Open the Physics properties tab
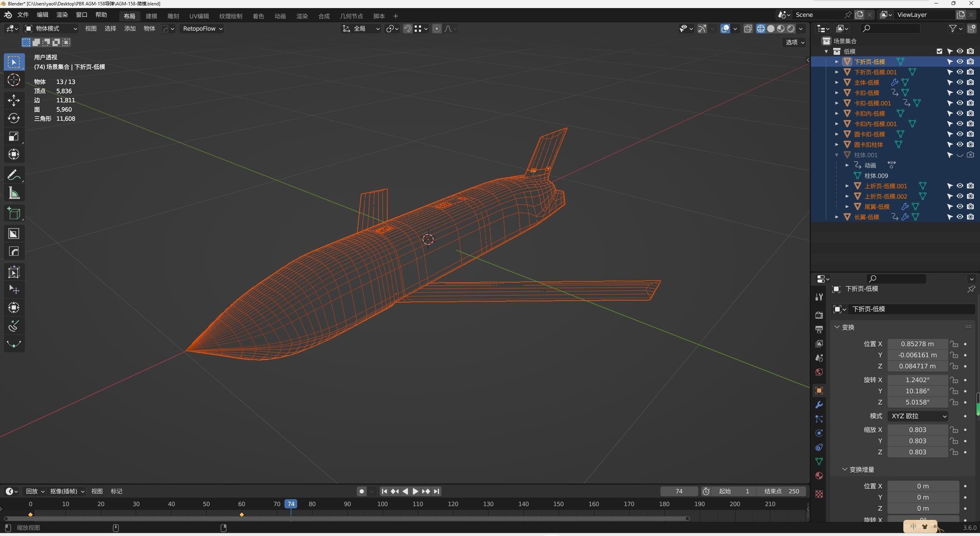This screenshot has width=980, height=536. point(819,433)
